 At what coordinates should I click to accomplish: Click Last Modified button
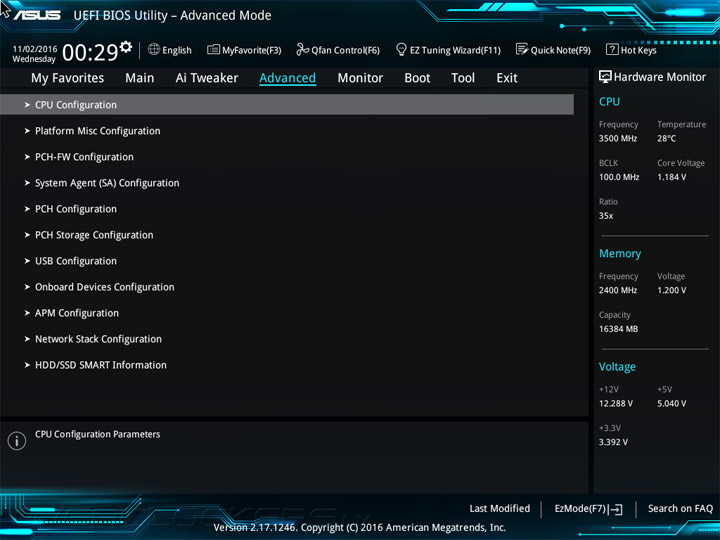500,508
